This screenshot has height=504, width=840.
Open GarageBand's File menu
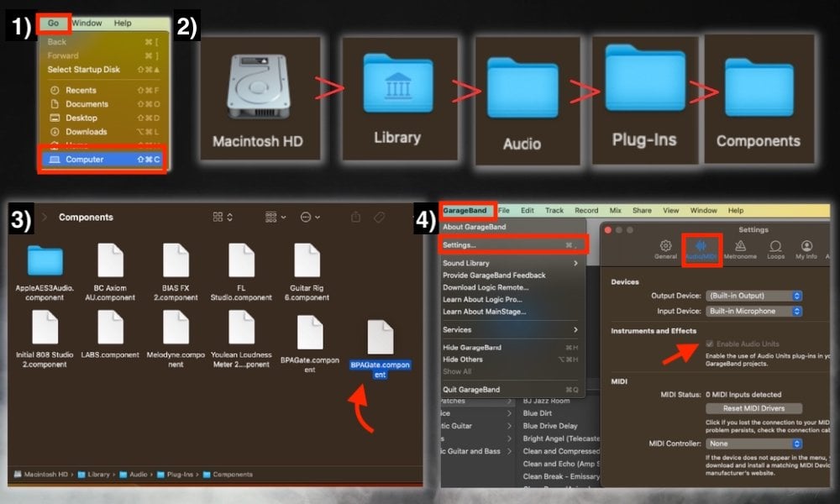[x=504, y=211]
